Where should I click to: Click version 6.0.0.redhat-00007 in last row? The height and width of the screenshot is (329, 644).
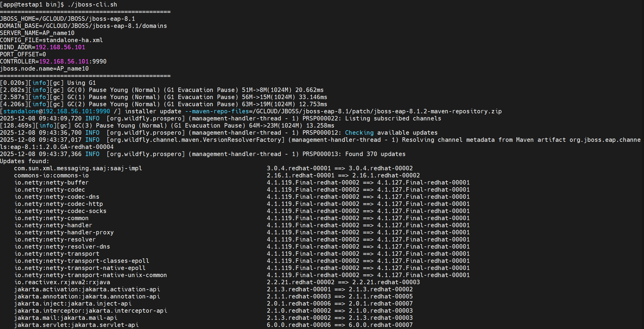[380, 325]
